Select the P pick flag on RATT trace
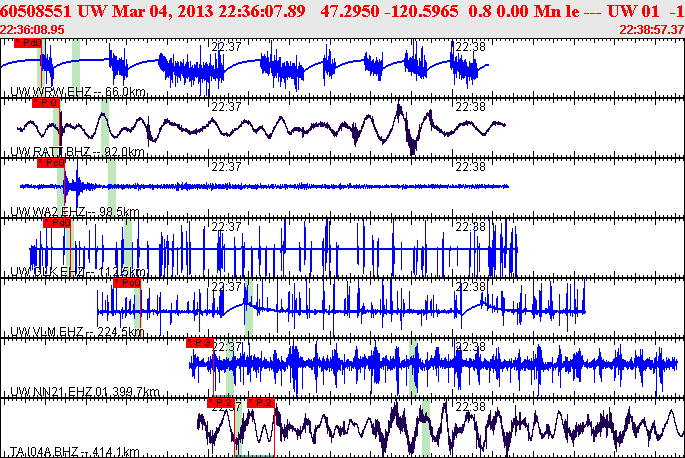The height and width of the screenshot is (458, 685). click(x=45, y=103)
